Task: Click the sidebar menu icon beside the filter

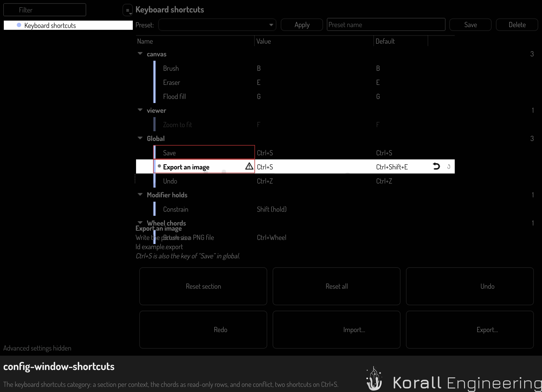Action: [x=127, y=10]
